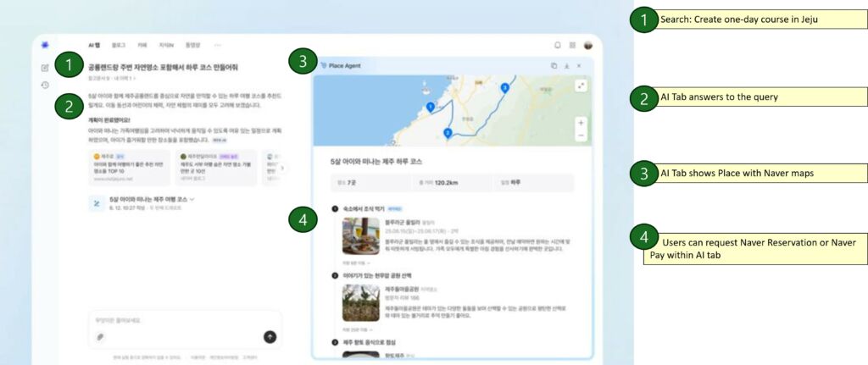The height and width of the screenshot is (365, 868).
Task: Show next source cards with arrow
Action: [x=282, y=168]
